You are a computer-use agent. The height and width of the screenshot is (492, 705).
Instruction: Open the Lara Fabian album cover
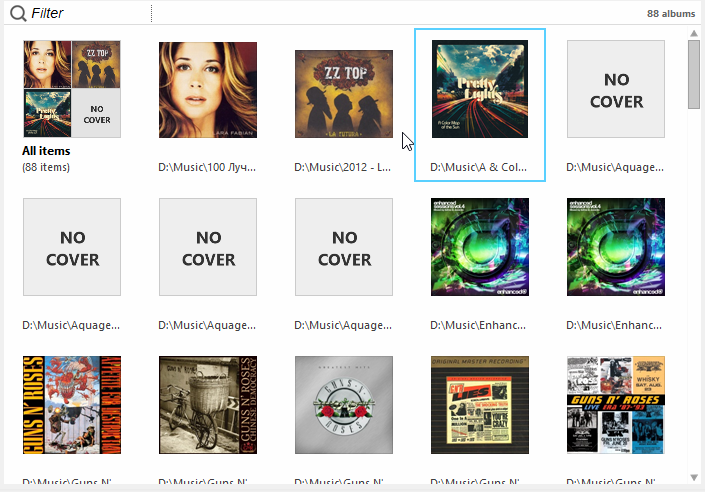click(x=208, y=89)
